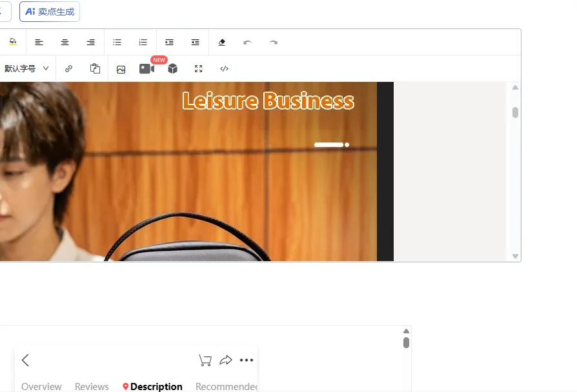Click the editor's vertical scrollbar thumb
The height and width of the screenshot is (392, 577).
pyautogui.click(x=515, y=112)
